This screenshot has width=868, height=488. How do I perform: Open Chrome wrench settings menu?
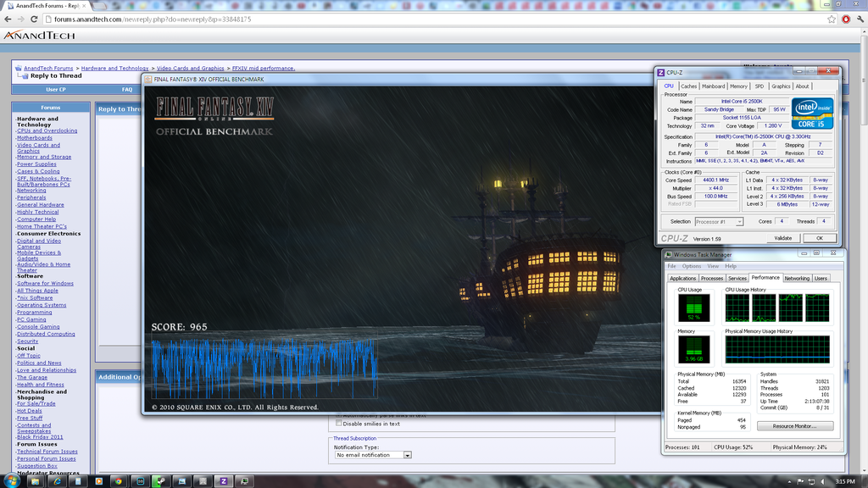[859, 19]
